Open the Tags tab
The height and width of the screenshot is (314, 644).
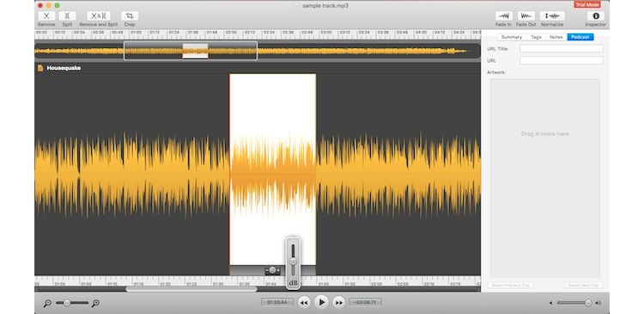536,37
